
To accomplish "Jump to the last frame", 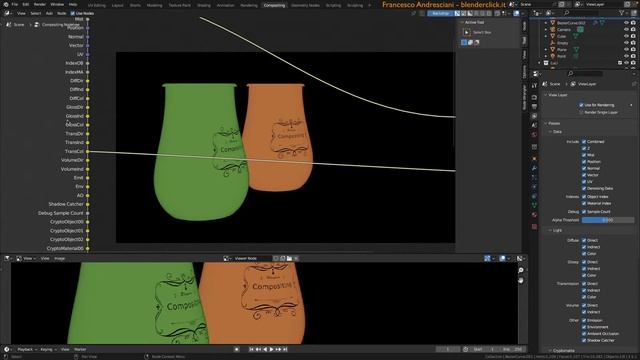I will pyautogui.click(x=285, y=349).
